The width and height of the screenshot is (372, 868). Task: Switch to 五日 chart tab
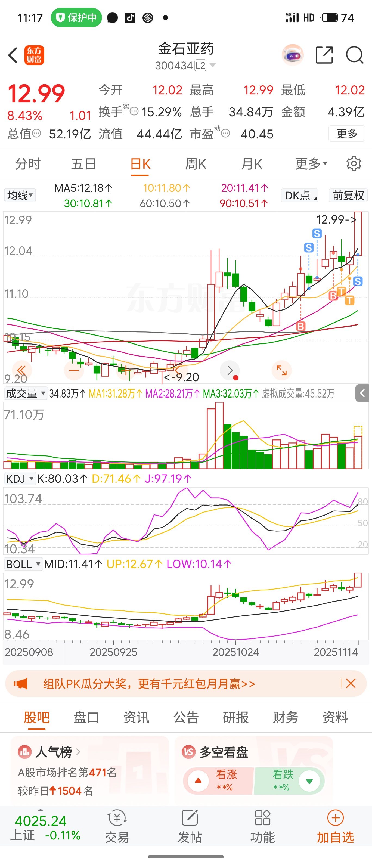[84, 164]
